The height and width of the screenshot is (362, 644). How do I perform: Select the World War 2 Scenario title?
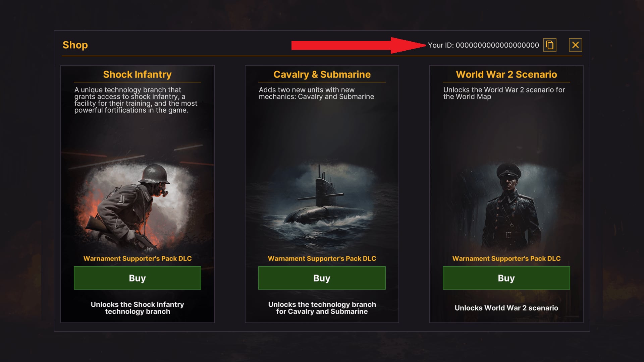[x=506, y=74]
